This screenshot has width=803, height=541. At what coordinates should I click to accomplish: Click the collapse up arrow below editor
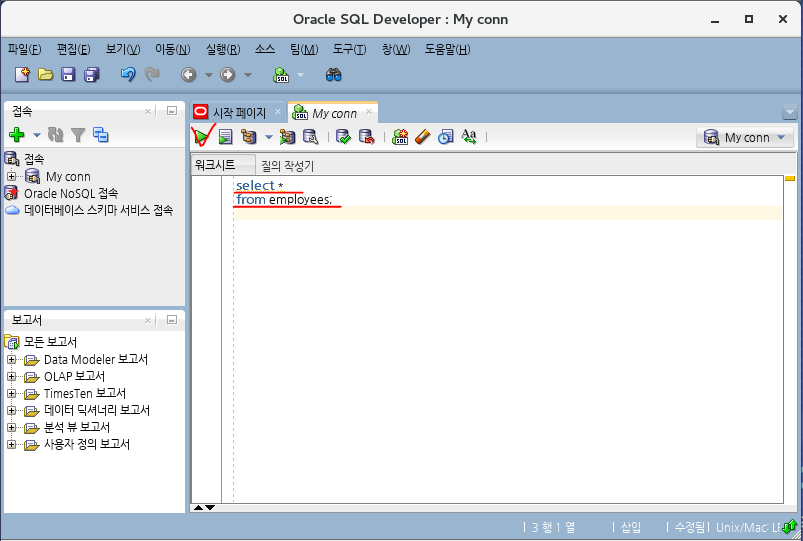coord(198,508)
